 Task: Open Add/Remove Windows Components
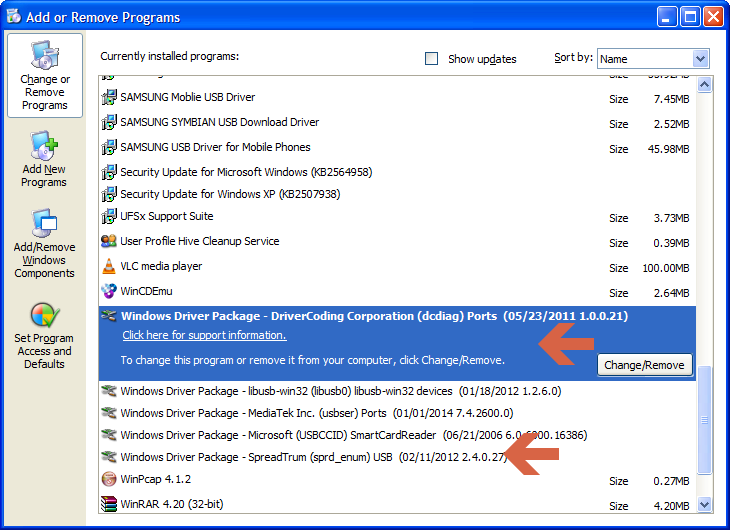point(44,244)
